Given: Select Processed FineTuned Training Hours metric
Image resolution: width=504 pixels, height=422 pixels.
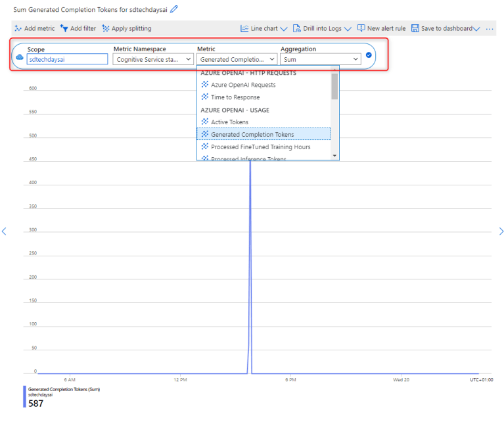Looking at the screenshot, I should pyautogui.click(x=260, y=147).
